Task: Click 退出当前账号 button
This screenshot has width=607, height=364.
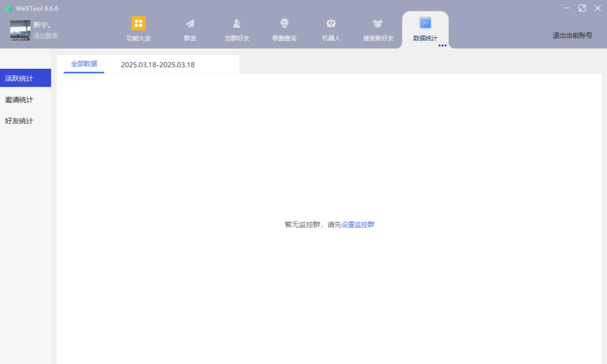Action: 572,36
